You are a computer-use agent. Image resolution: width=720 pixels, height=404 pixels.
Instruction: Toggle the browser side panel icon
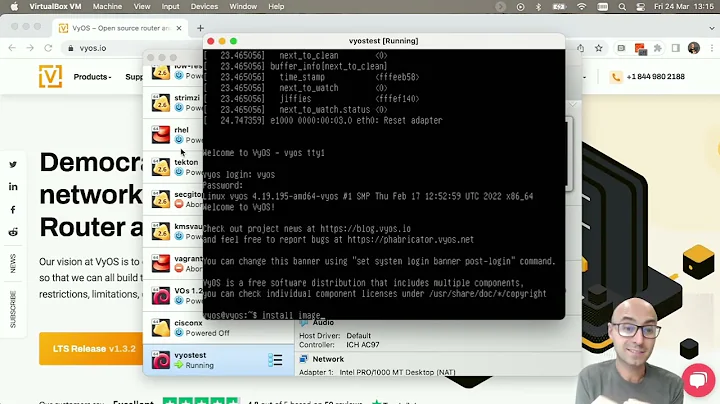(x=675, y=48)
